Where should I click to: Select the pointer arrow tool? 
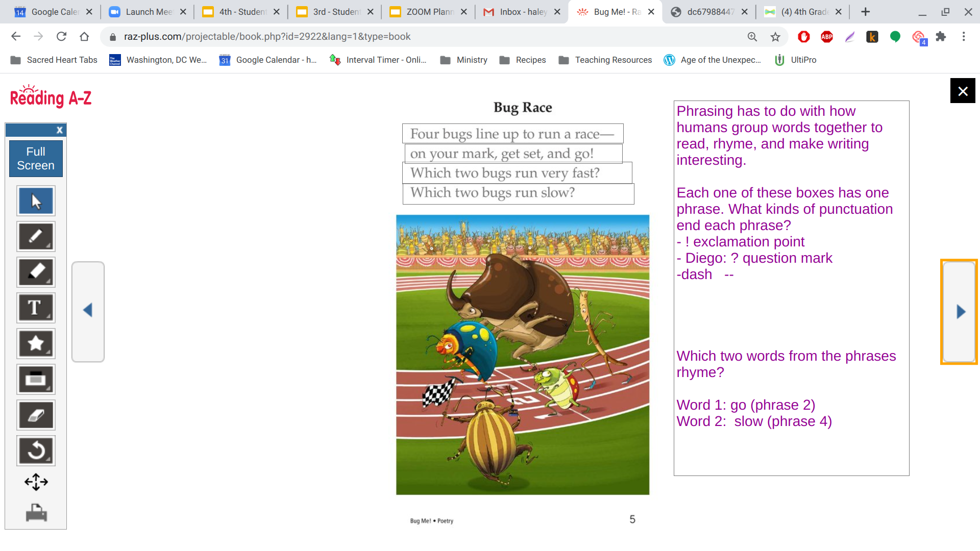(x=36, y=201)
